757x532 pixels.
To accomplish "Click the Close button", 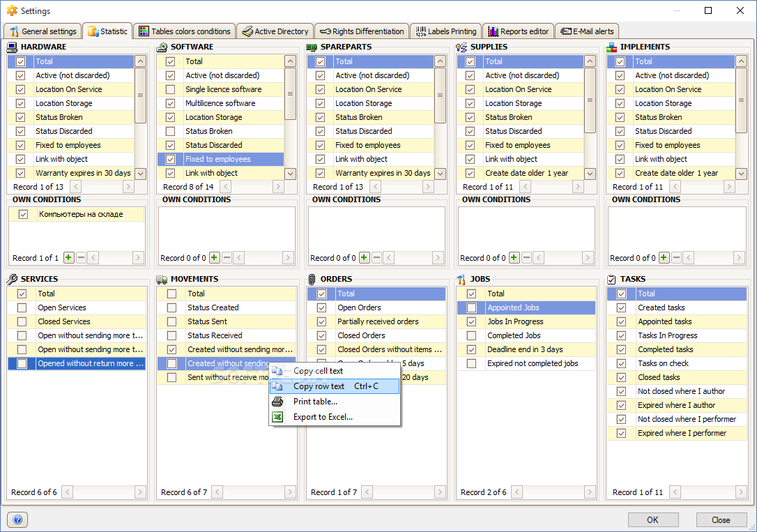I will [721, 519].
